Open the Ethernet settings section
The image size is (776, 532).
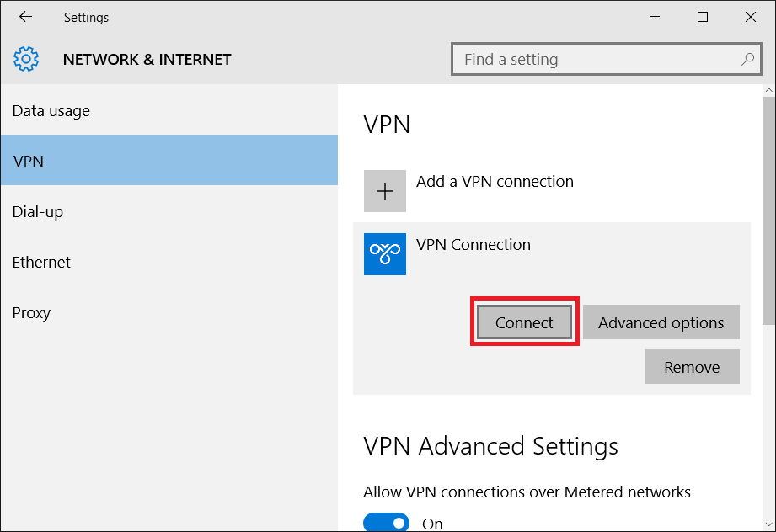42,263
